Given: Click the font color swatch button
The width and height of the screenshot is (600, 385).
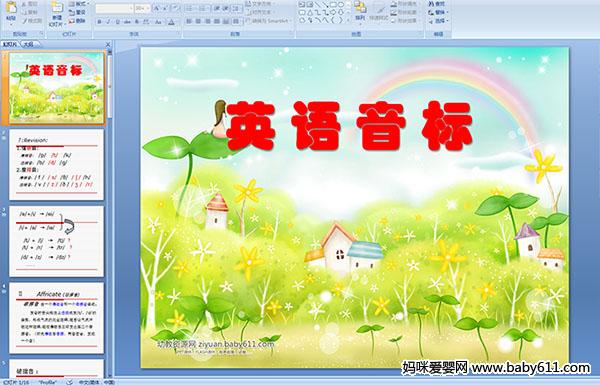Looking at the screenshot, I should [x=171, y=22].
